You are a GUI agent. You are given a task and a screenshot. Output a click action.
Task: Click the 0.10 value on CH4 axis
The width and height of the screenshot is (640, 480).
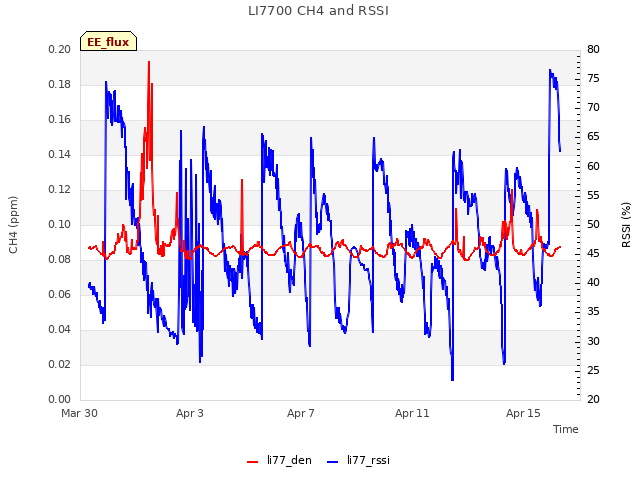click(x=60, y=224)
